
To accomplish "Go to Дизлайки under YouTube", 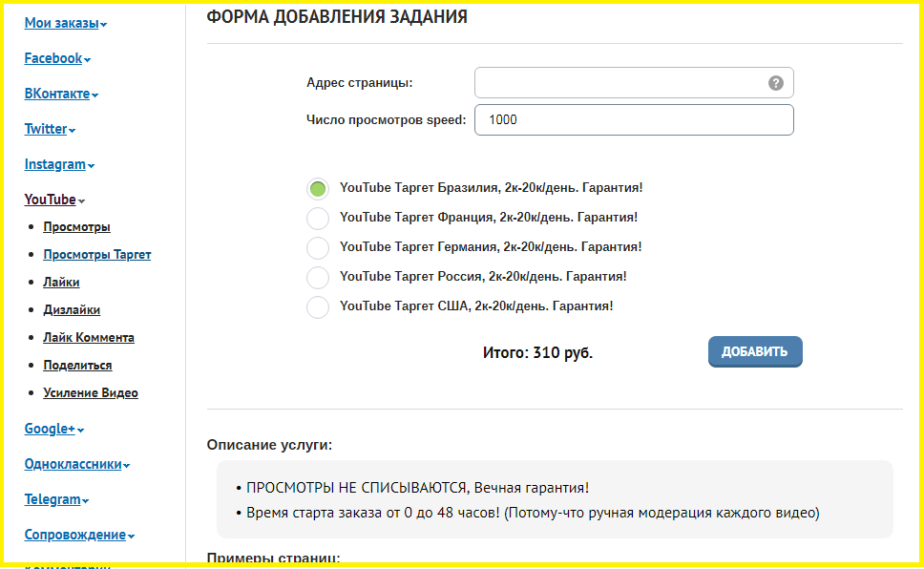I will click(x=72, y=310).
